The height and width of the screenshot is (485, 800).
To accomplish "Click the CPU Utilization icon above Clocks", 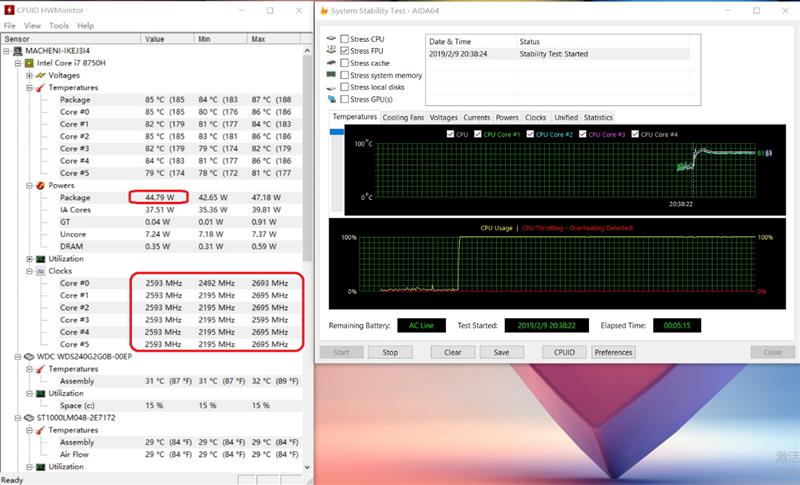I will pos(40,259).
